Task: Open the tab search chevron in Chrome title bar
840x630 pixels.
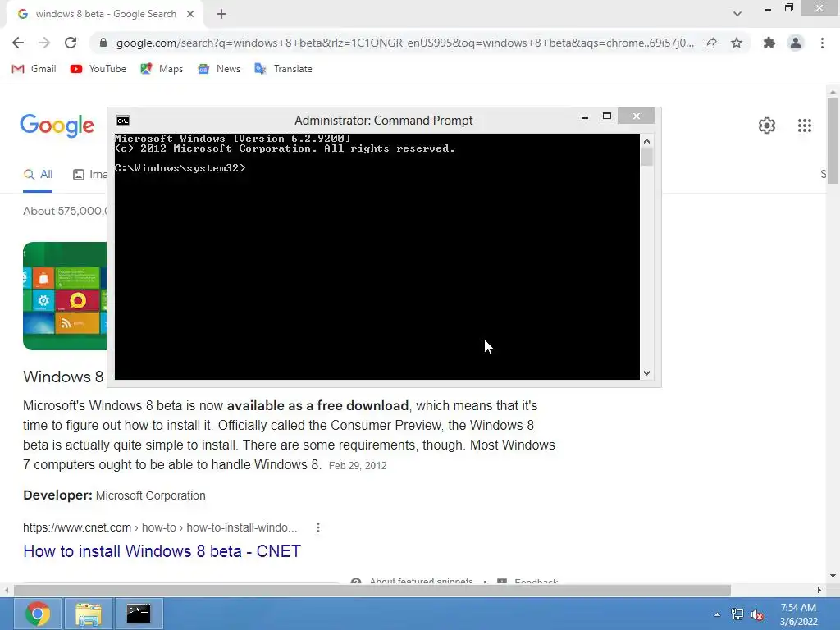Action: coord(737,14)
